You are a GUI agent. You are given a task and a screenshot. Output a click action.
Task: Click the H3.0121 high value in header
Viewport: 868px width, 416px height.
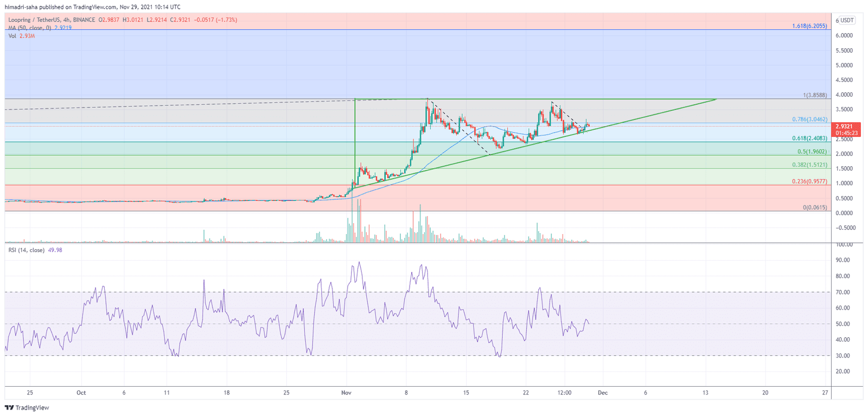(x=133, y=20)
